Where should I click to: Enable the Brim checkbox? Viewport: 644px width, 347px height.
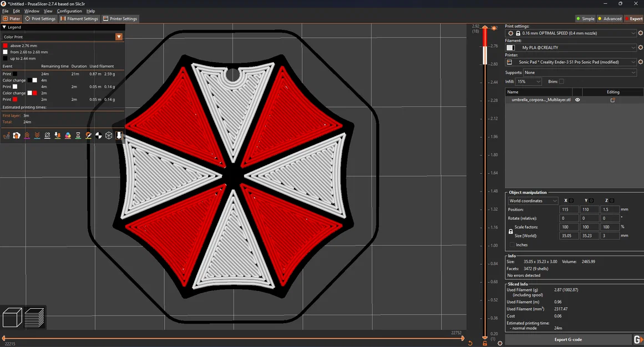(x=562, y=81)
